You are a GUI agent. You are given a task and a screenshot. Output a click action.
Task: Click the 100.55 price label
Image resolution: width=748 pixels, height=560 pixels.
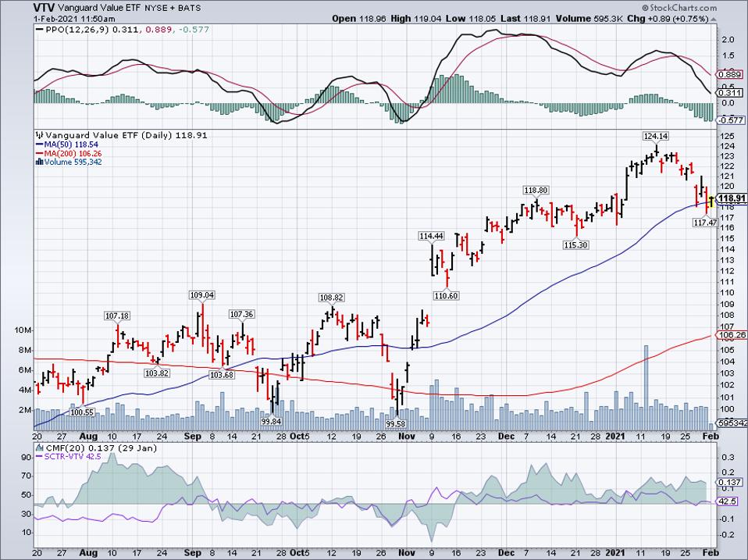click(82, 412)
